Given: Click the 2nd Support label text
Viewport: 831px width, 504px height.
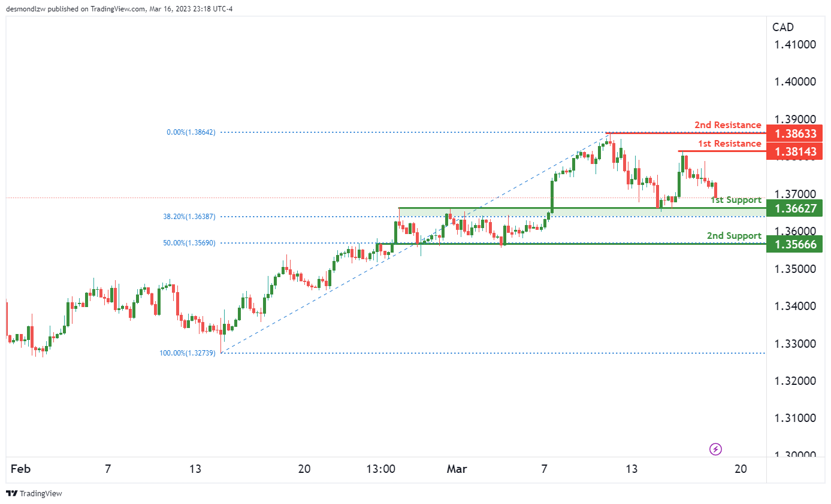Looking at the screenshot, I should click(x=733, y=236).
